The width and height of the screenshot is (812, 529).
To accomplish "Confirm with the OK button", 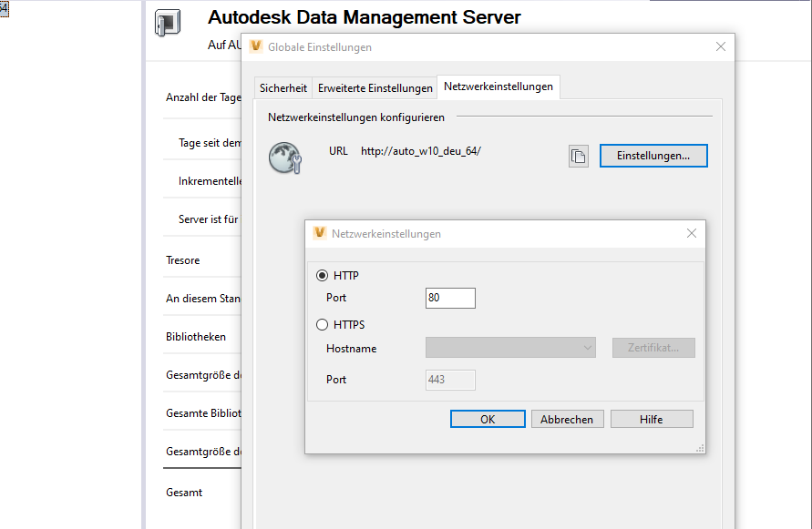I will [488, 419].
